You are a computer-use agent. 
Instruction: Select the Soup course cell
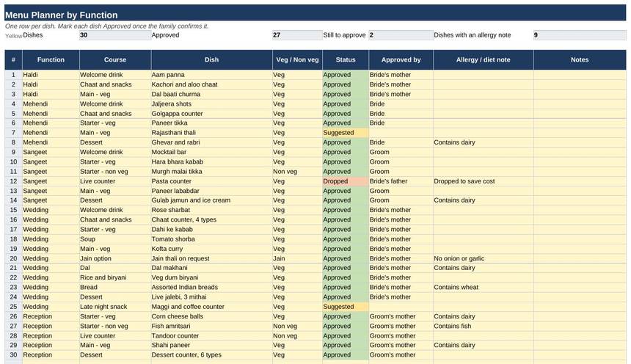115,239
